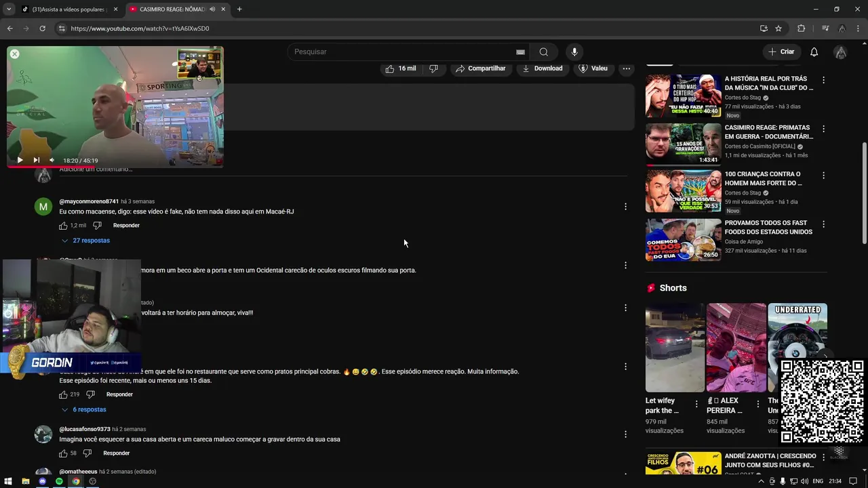Open site information icon in address bar
The width and height of the screenshot is (868, 488).
[62, 28]
